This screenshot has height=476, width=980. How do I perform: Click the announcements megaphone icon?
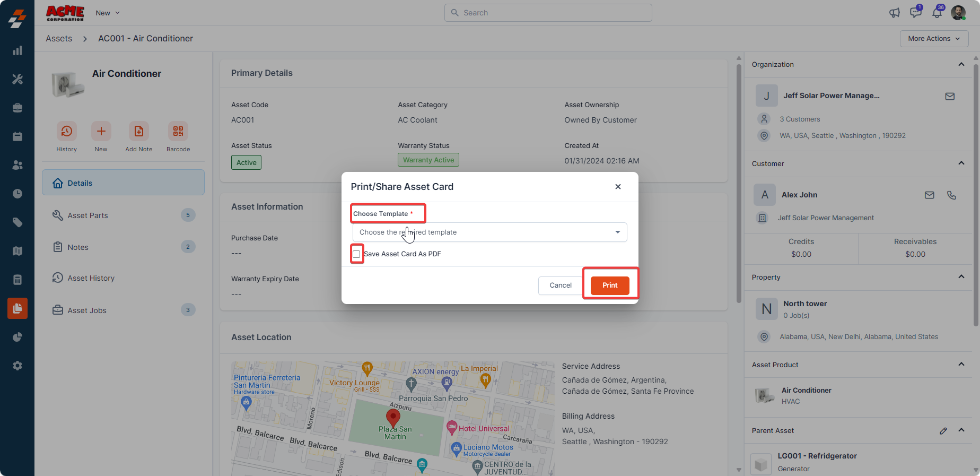pyautogui.click(x=895, y=13)
